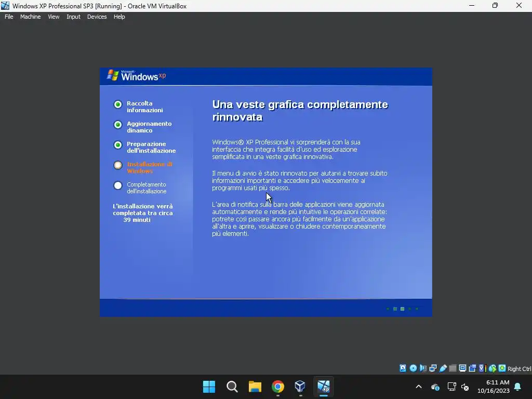Click the Preparazione dell'installazione step indicator
532x399 pixels.
(x=118, y=145)
